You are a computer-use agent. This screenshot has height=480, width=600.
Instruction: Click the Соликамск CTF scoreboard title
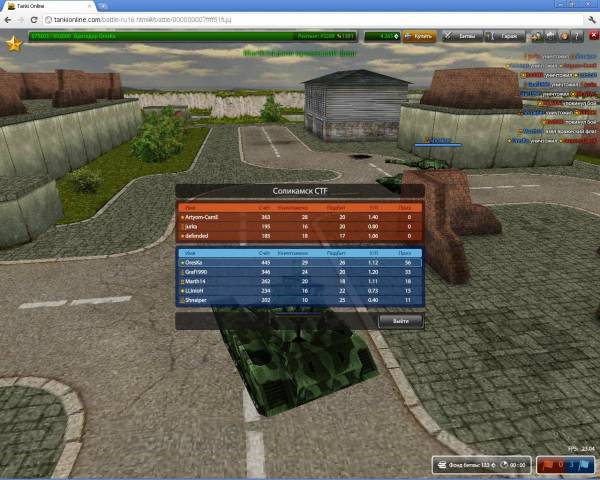[x=300, y=191]
